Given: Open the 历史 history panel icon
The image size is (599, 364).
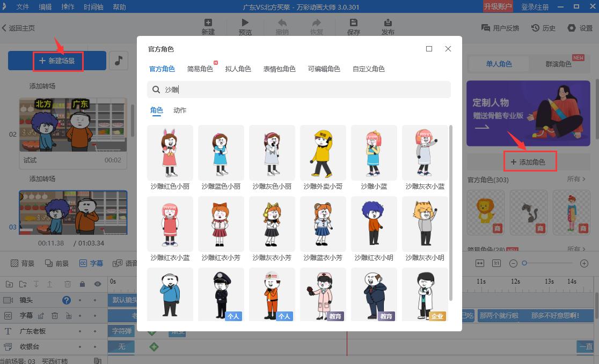Looking at the screenshot, I should [x=535, y=28].
